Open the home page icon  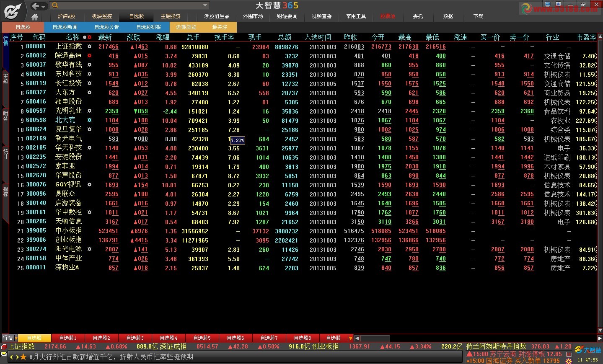pos(35,17)
